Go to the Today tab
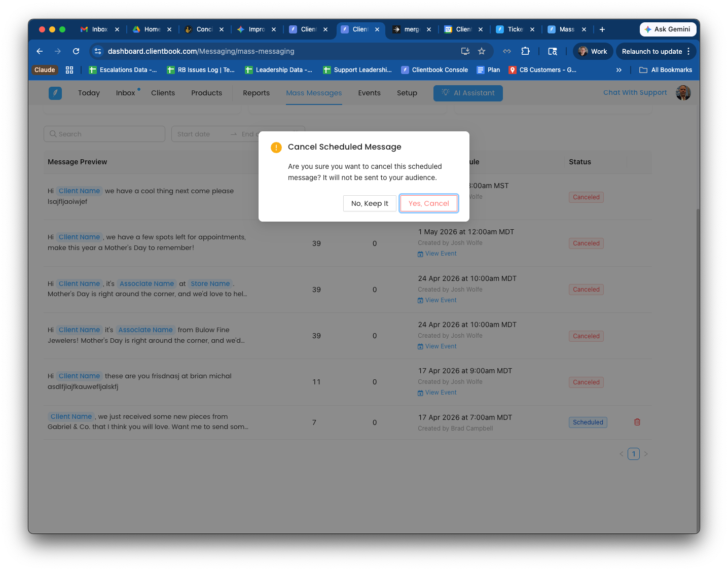Image resolution: width=728 pixels, height=571 pixels. pyautogui.click(x=89, y=93)
